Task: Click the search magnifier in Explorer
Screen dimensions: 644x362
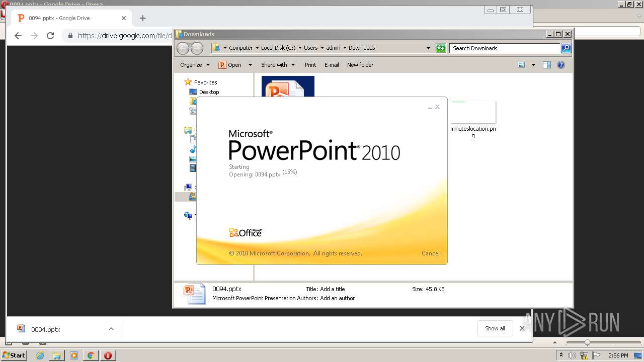Action: (x=566, y=48)
